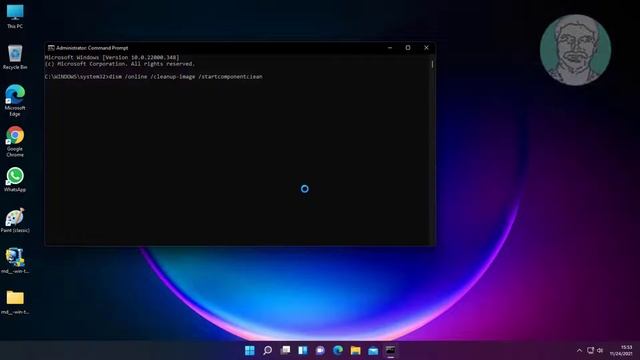
Task: Close the Command Prompt window
Action: pyautogui.click(x=426, y=48)
